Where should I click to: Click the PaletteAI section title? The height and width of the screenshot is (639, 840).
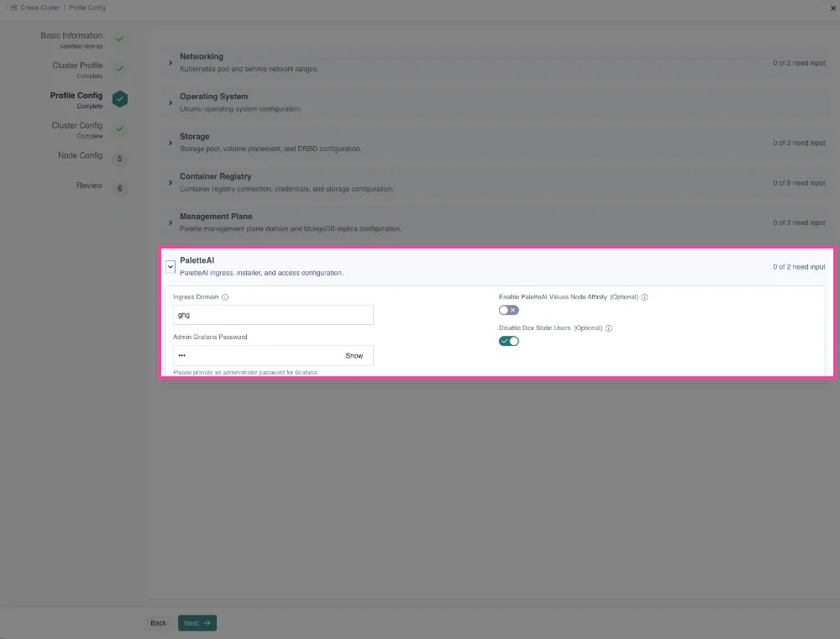pyautogui.click(x=197, y=260)
